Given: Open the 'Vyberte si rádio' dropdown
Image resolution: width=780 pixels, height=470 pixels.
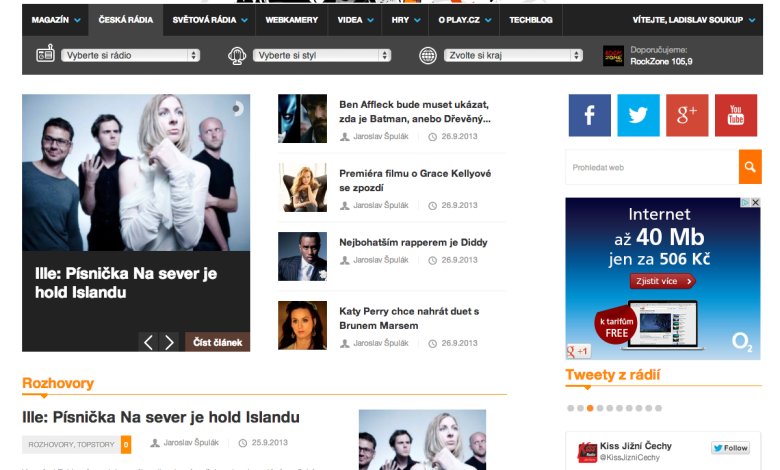Looking at the screenshot, I should coord(130,56).
